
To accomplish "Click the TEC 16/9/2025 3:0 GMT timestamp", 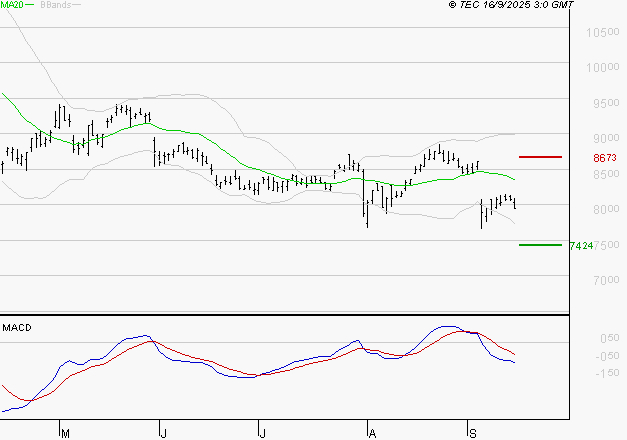I will pos(511,5).
